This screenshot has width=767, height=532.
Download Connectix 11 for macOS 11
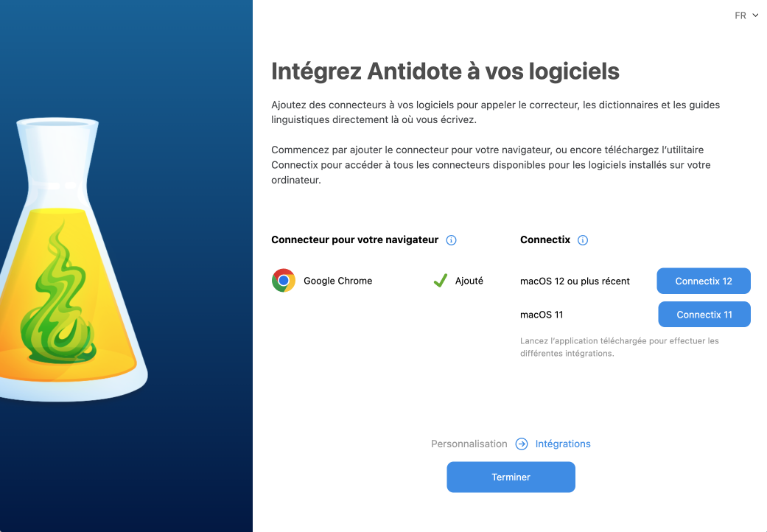704,315
